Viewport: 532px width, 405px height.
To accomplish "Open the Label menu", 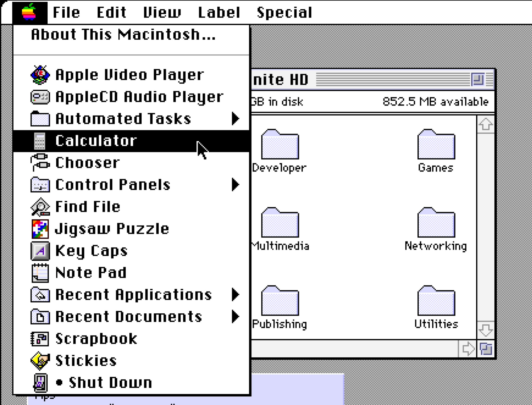I will coord(219,12).
